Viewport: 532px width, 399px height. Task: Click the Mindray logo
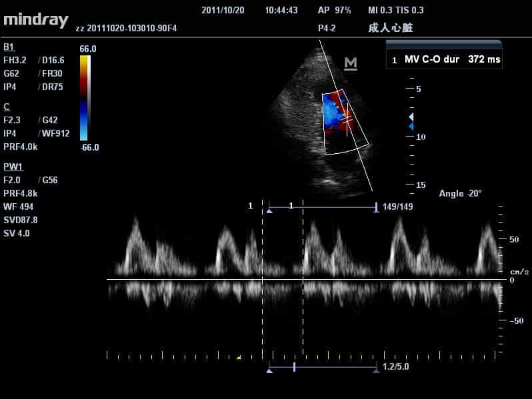click(x=36, y=21)
